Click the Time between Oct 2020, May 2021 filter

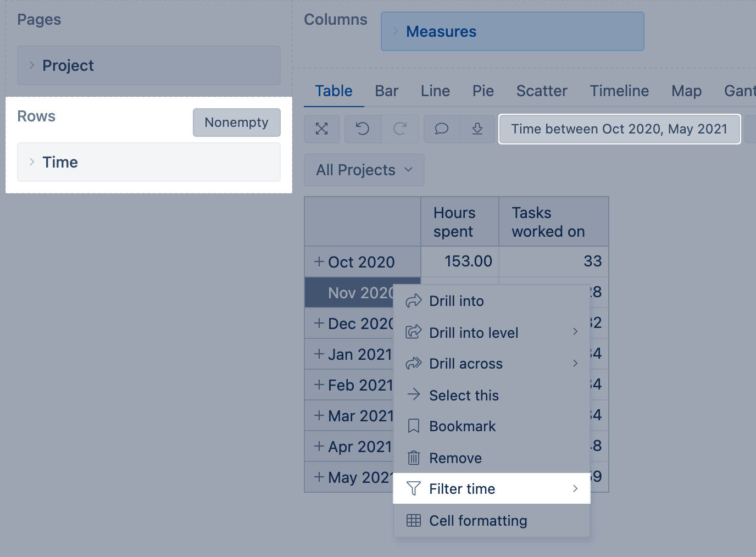tap(619, 129)
